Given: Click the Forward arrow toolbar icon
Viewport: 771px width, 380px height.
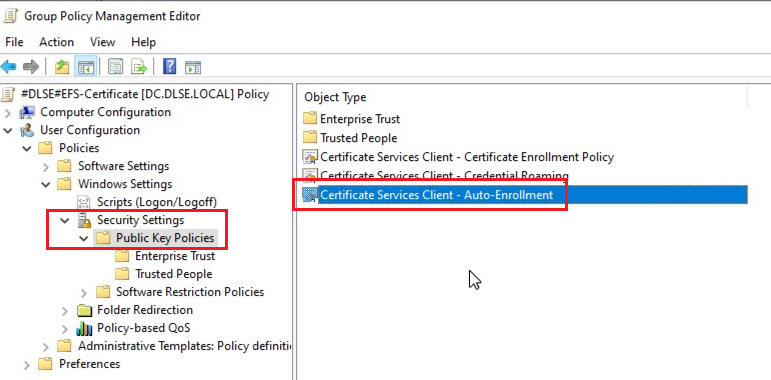Looking at the screenshot, I should [30, 66].
